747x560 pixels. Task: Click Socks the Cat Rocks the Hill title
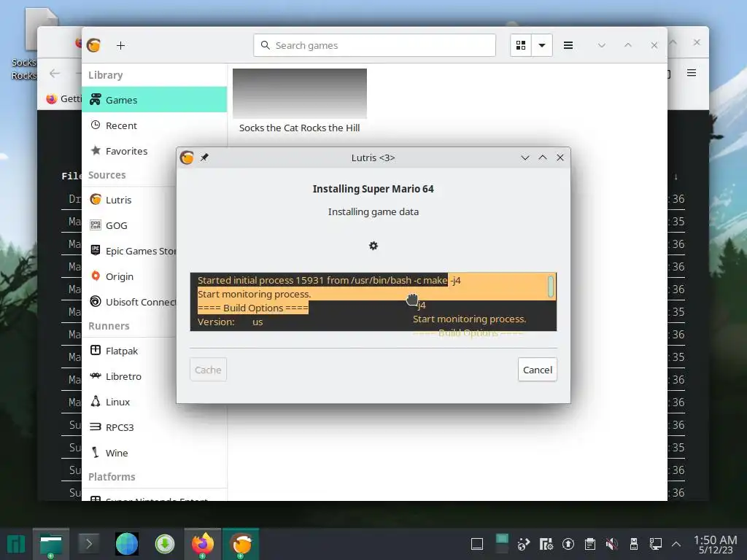click(299, 128)
